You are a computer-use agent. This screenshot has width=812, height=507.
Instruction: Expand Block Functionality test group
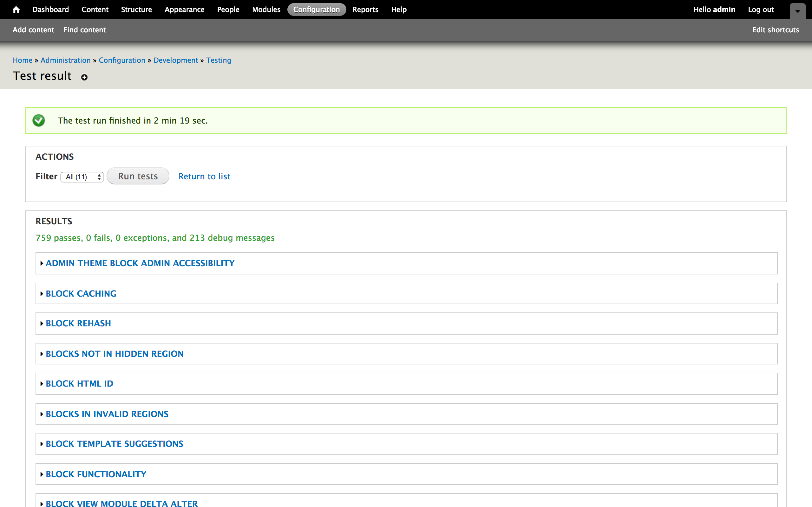[96, 474]
